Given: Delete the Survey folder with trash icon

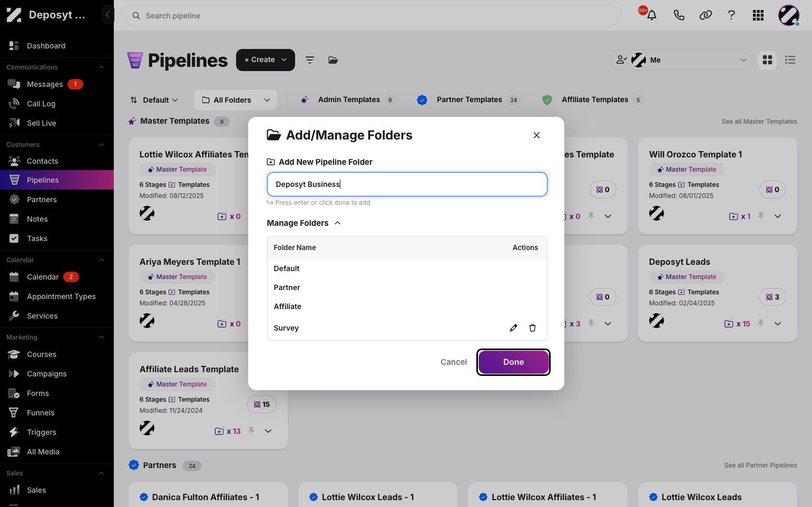Looking at the screenshot, I should point(532,328).
